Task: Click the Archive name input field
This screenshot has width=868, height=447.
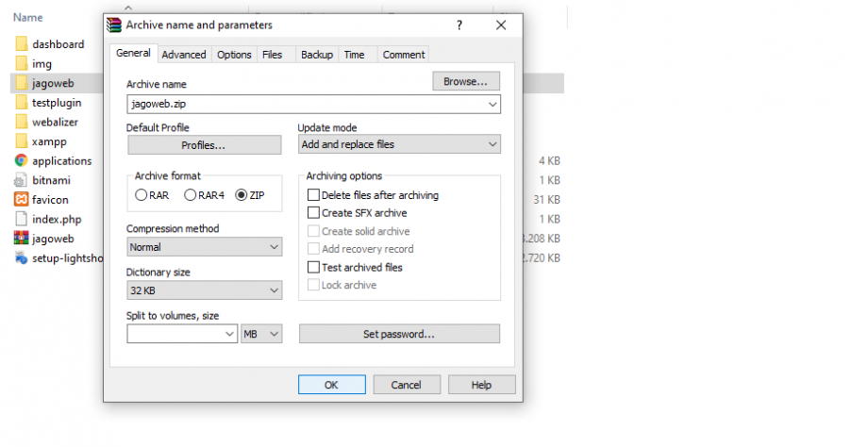Action: click(313, 104)
